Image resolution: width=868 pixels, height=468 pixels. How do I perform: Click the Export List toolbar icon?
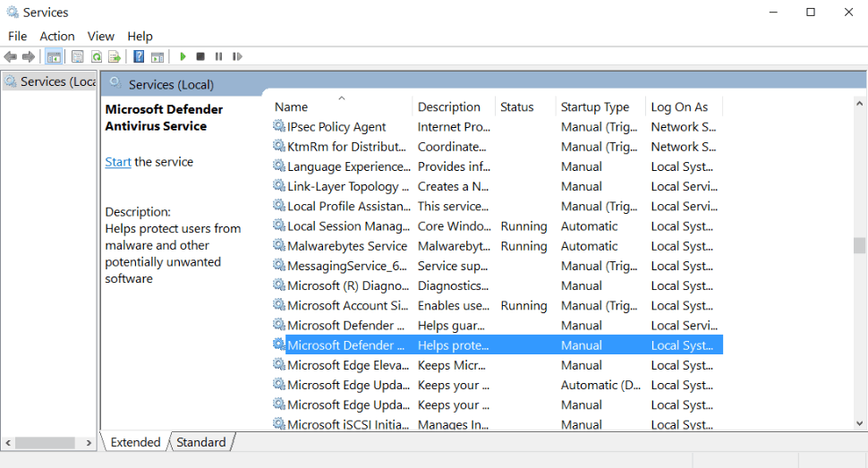coord(115,56)
